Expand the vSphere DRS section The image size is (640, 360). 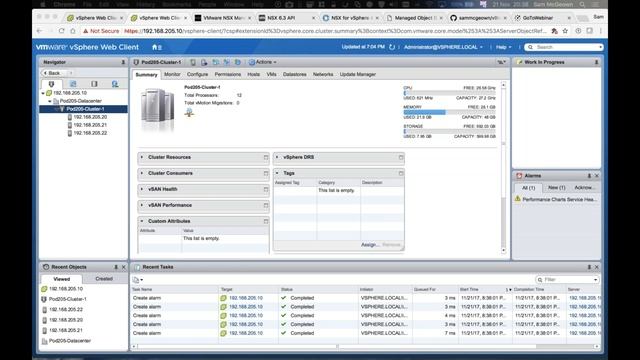point(277,157)
